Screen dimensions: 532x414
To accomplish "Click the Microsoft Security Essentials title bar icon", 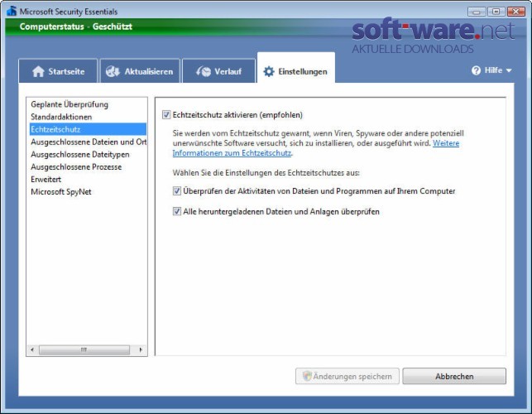I will point(12,12).
